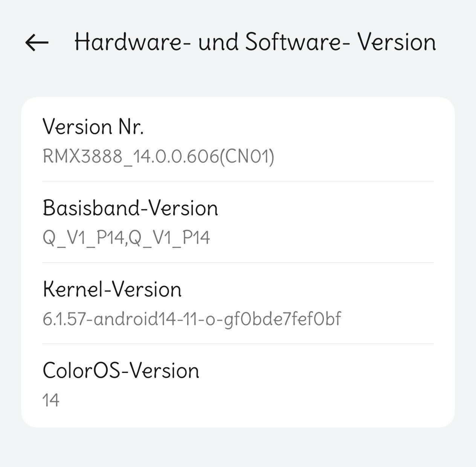Select the Version Nr. label
The width and height of the screenshot is (476, 467).
point(93,127)
